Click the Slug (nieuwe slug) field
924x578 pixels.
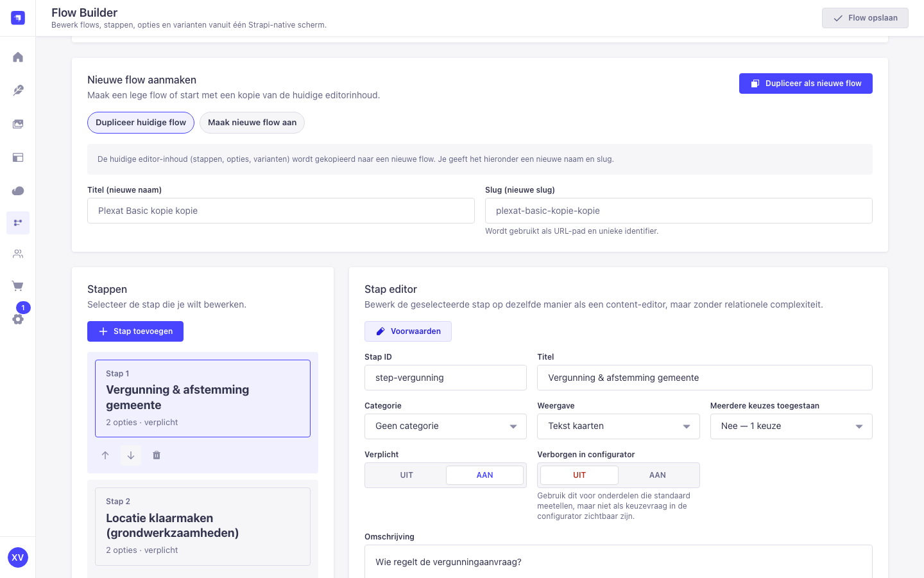point(679,211)
